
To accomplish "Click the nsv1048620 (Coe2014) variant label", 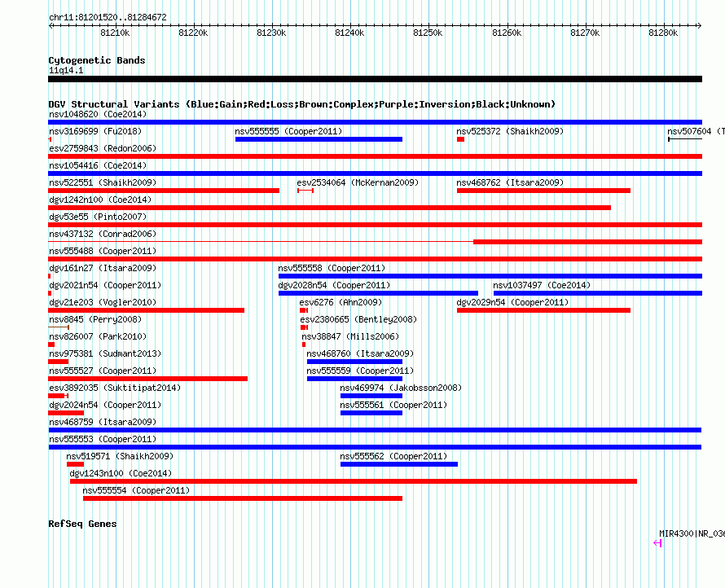I will pyautogui.click(x=98, y=114).
